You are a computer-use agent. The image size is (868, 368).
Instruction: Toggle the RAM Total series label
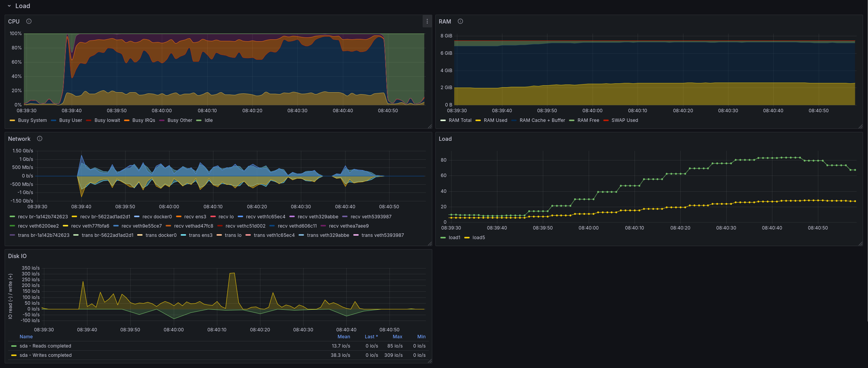460,120
